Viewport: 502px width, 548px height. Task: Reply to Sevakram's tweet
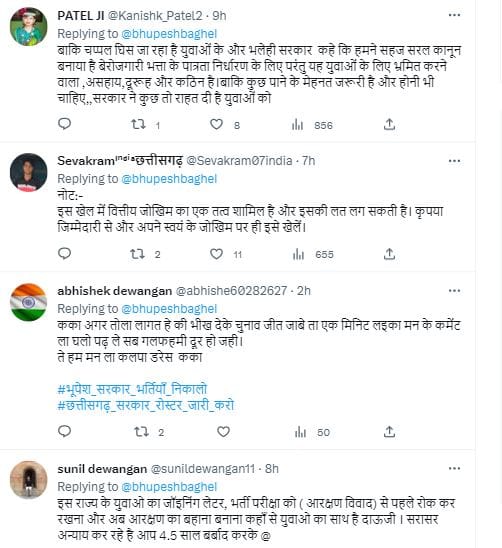click(x=64, y=253)
